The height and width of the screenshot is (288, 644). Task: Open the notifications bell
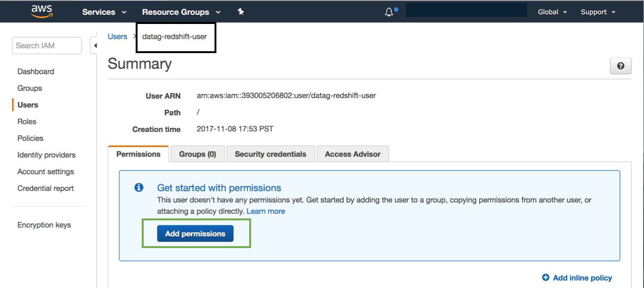[x=389, y=12]
